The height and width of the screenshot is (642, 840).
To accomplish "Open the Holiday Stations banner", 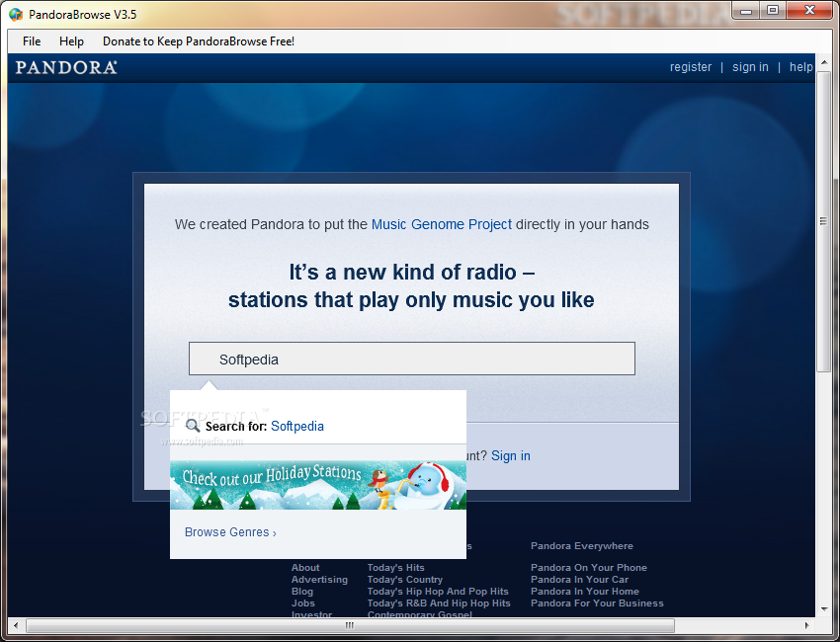I will pos(318,485).
